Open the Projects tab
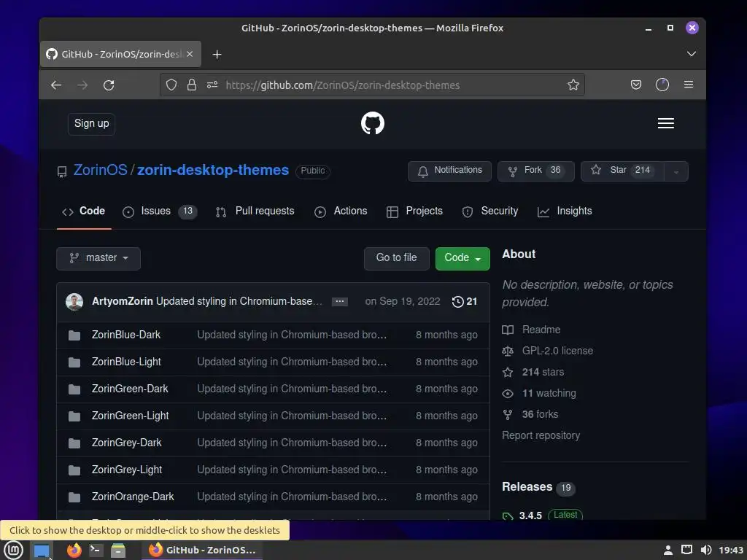Screen dimensions: 747x560 [414, 211]
